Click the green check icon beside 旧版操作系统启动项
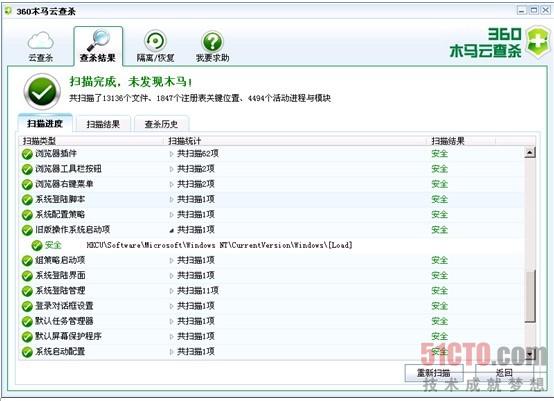The width and height of the screenshot is (554, 401). coord(27,230)
